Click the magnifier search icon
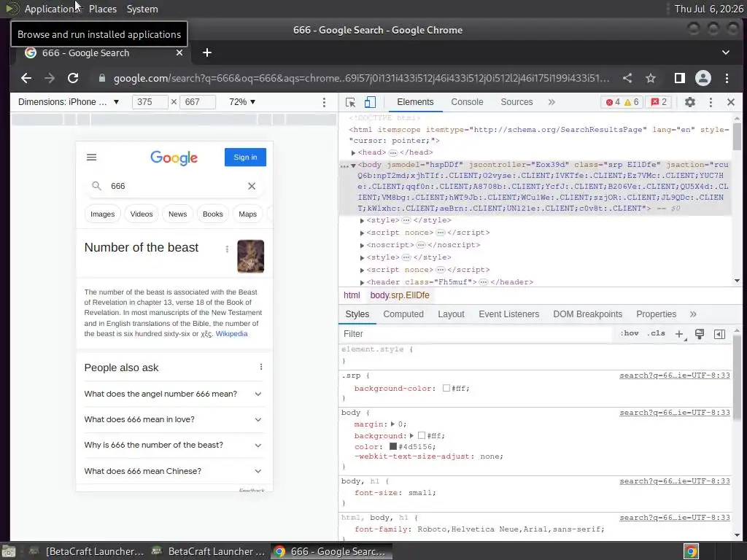This screenshot has height=560, width=747. pos(97,186)
